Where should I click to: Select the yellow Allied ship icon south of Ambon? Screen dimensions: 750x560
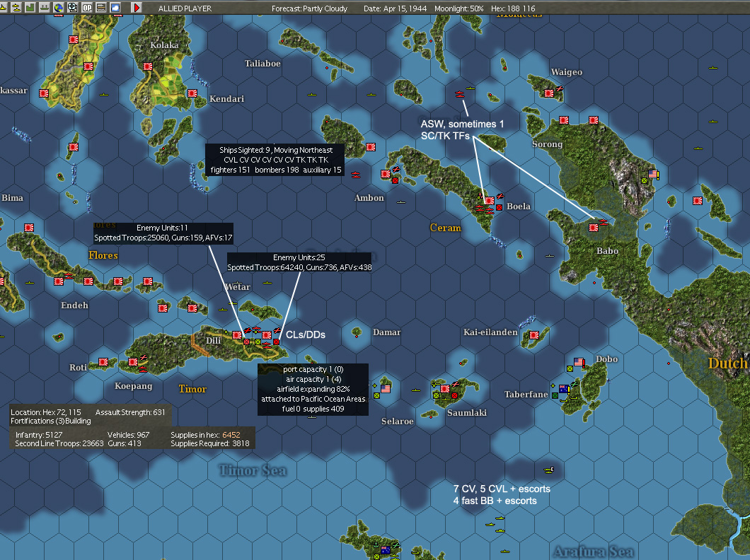pos(401,202)
